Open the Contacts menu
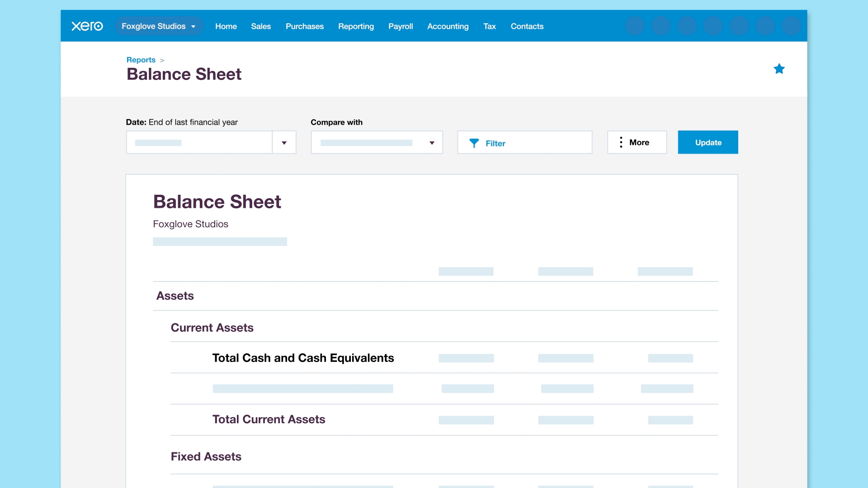The width and height of the screenshot is (868, 488). 527,26
